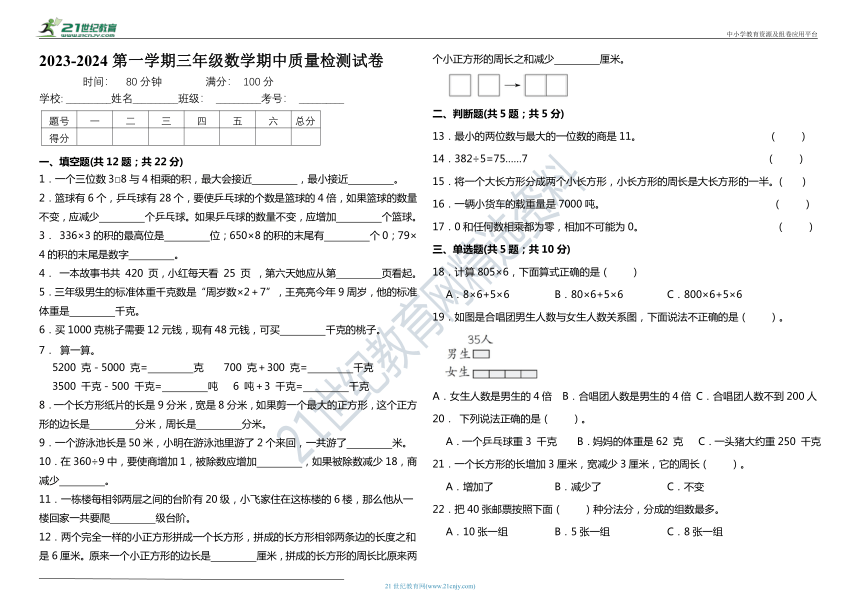Choose option C "合唱团人数不到 200 人"

coord(756,396)
